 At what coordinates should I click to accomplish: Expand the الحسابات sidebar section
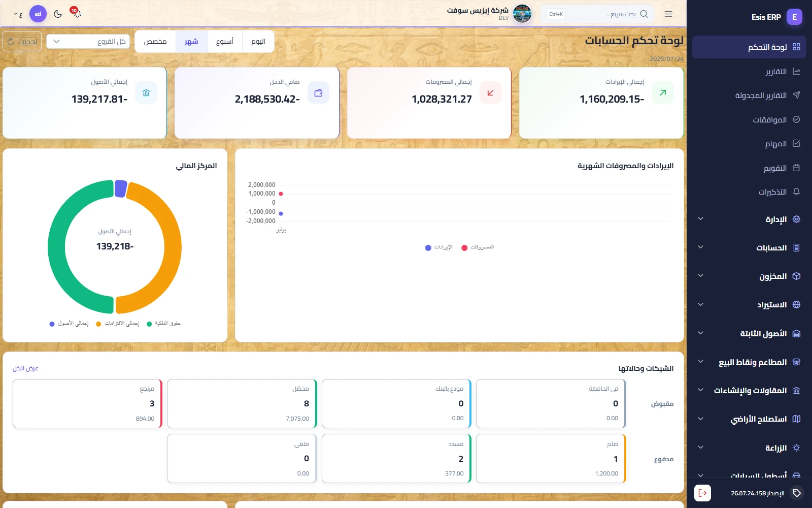tap(749, 248)
